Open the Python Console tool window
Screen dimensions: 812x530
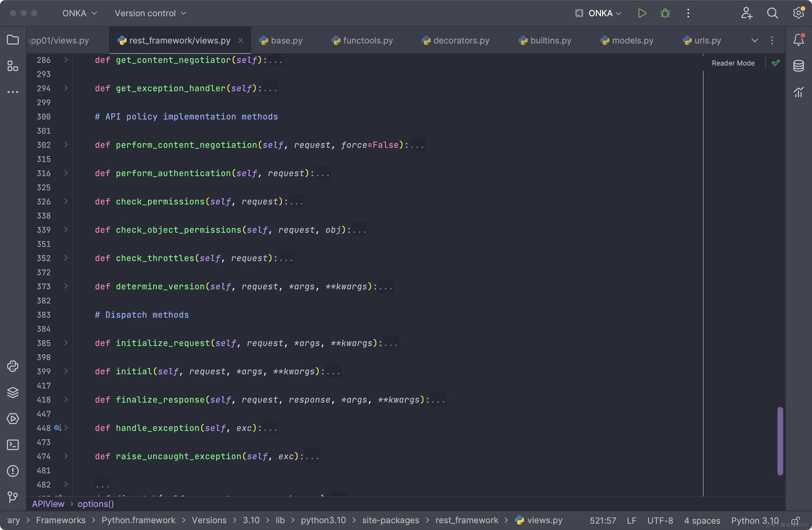[x=13, y=366]
